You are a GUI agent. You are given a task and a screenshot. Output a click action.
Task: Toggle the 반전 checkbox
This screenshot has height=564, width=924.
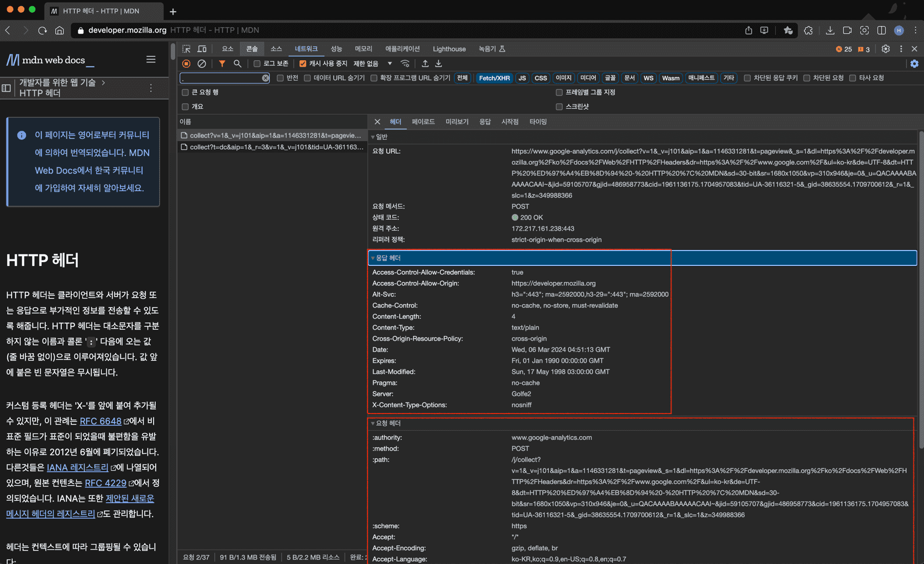point(280,78)
